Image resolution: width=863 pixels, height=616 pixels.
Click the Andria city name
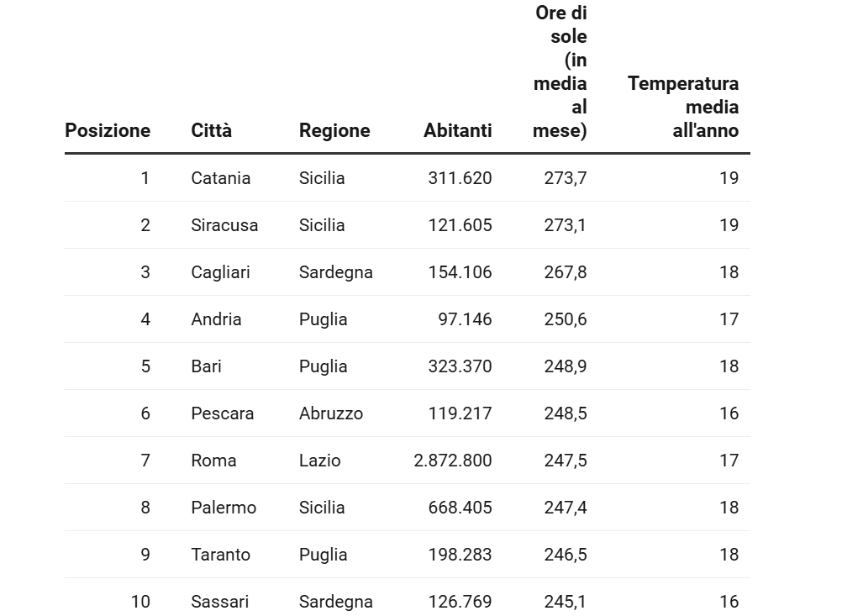[216, 319]
